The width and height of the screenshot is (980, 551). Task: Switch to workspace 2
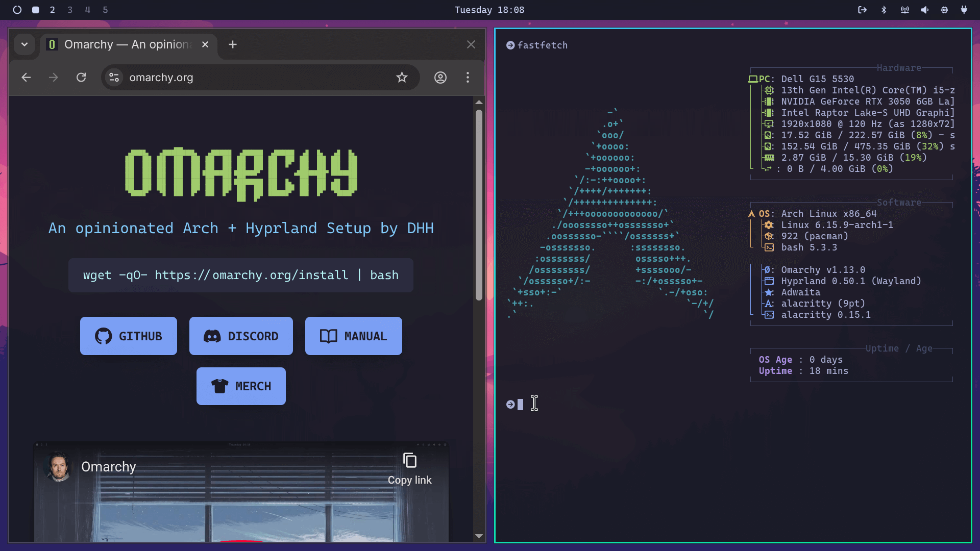tap(52, 10)
